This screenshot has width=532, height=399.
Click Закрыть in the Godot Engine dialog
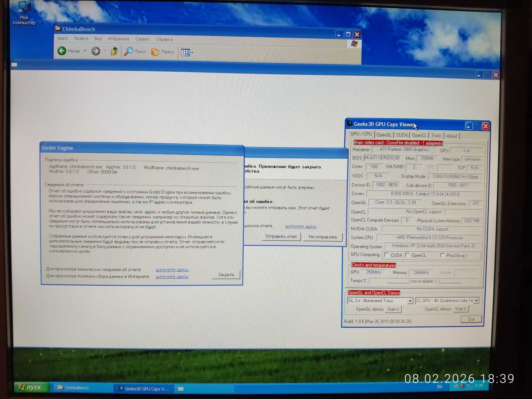226,275
